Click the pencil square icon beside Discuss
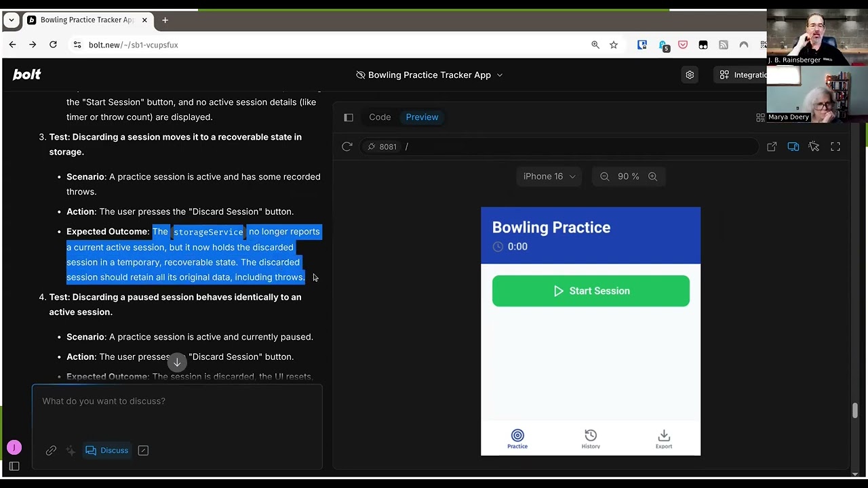This screenshot has width=868, height=488. pos(143,450)
